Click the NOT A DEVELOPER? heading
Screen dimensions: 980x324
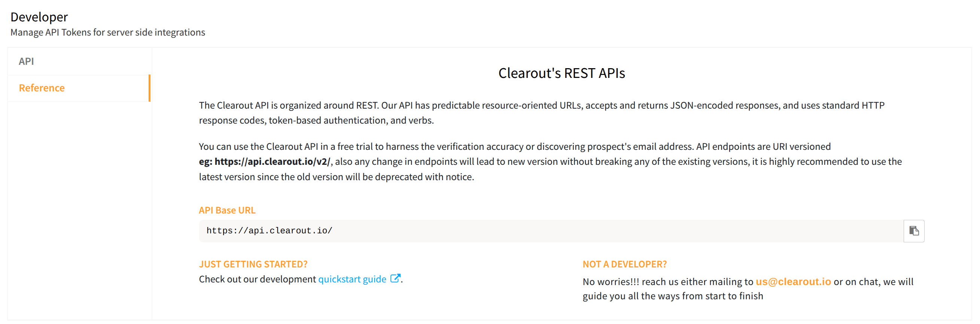624,264
